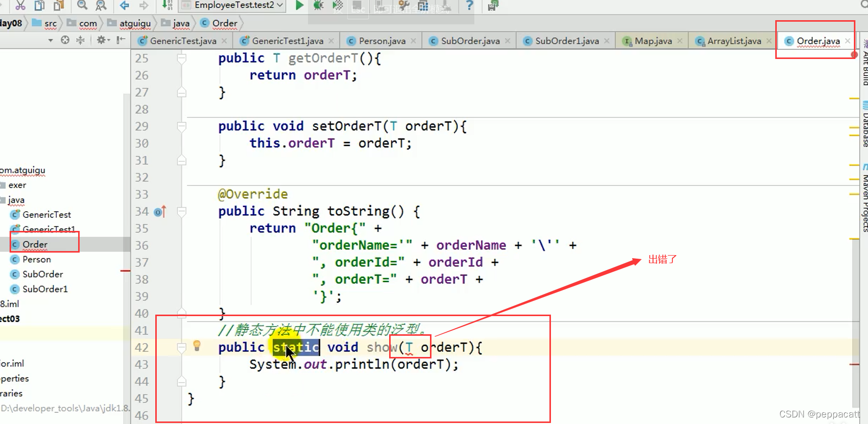Click the Help question mark icon
The image size is (868, 424).
point(469,5)
